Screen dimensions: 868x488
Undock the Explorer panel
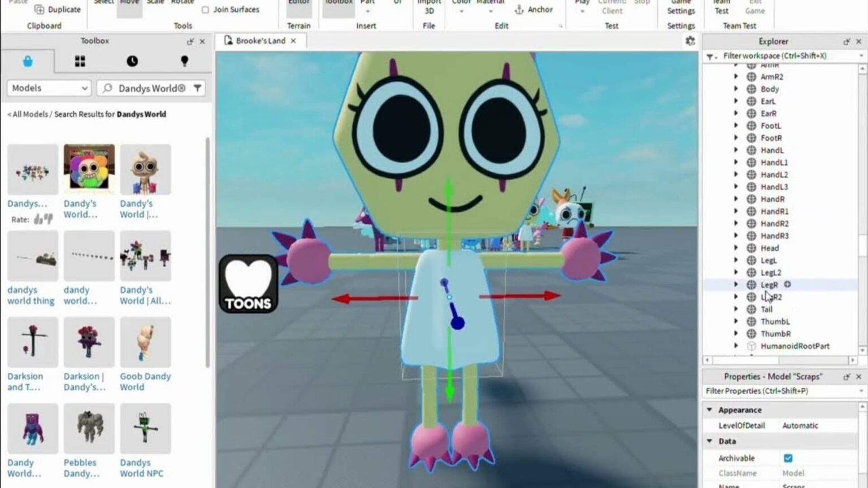coord(847,41)
